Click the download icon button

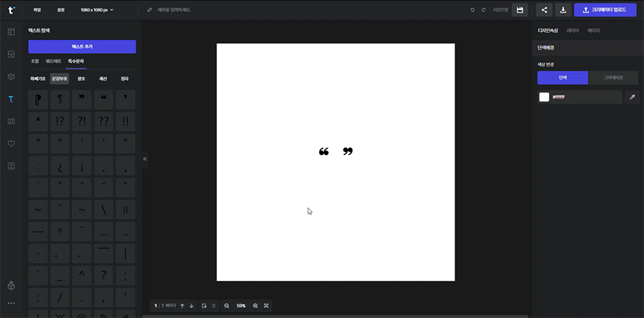click(563, 10)
